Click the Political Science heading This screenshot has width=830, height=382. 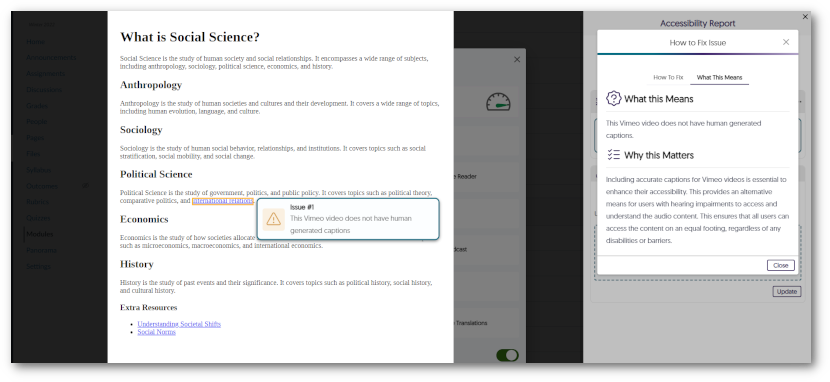pos(156,174)
